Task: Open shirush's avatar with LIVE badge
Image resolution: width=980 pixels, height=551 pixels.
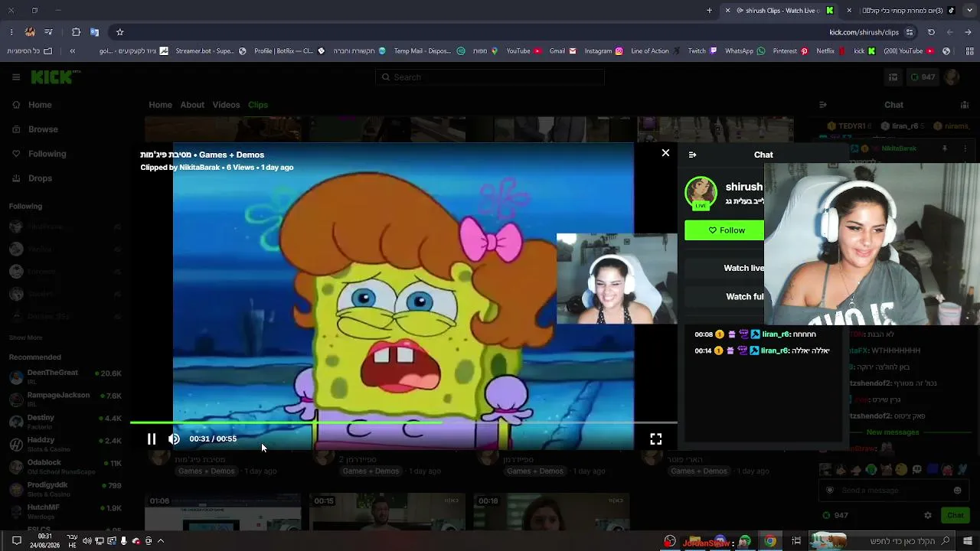Action: point(701,194)
